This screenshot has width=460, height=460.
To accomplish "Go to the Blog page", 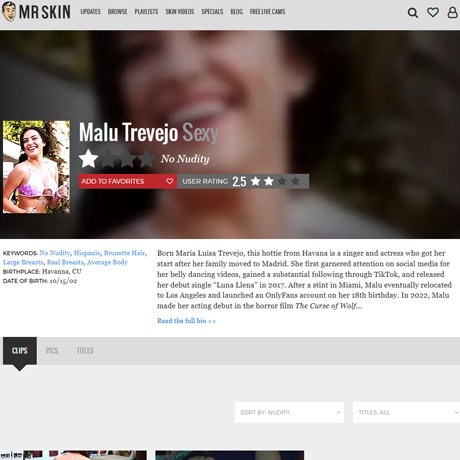I will point(236,12).
